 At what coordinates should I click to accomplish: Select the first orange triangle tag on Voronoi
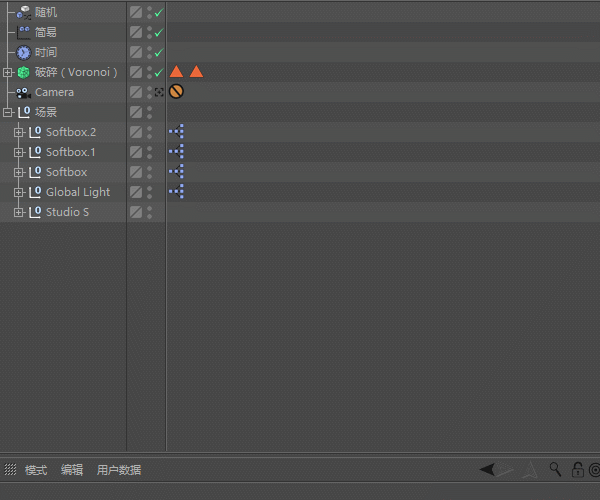coord(176,72)
